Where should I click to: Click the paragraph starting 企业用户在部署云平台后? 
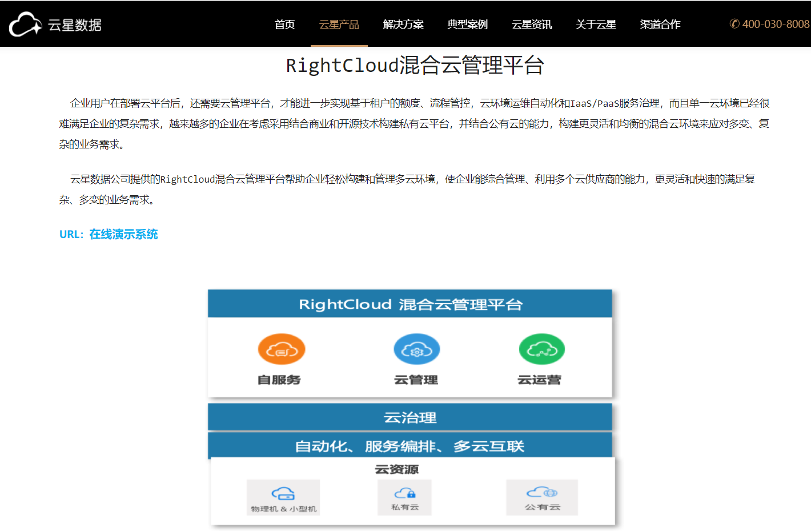[x=414, y=124]
